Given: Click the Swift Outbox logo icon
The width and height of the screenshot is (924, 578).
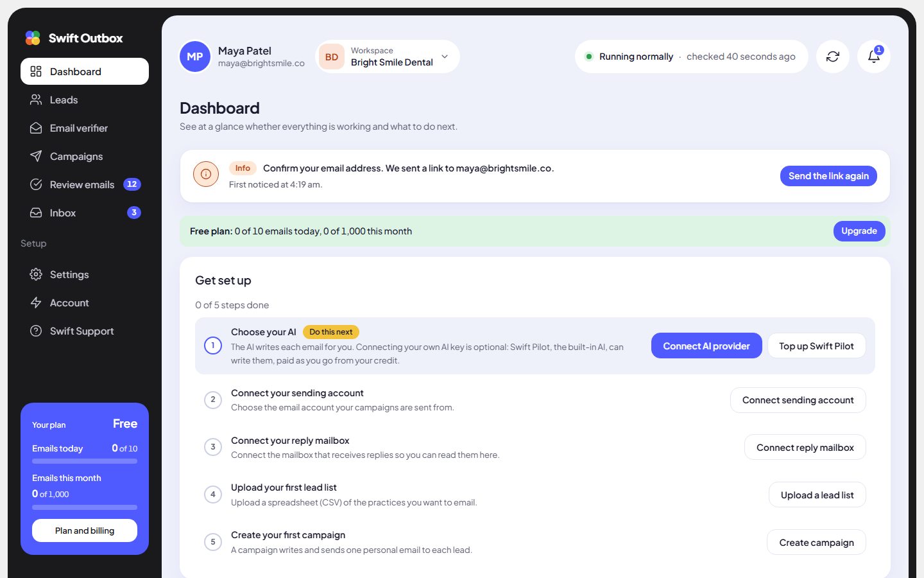Looking at the screenshot, I should (x=33, y=38).
